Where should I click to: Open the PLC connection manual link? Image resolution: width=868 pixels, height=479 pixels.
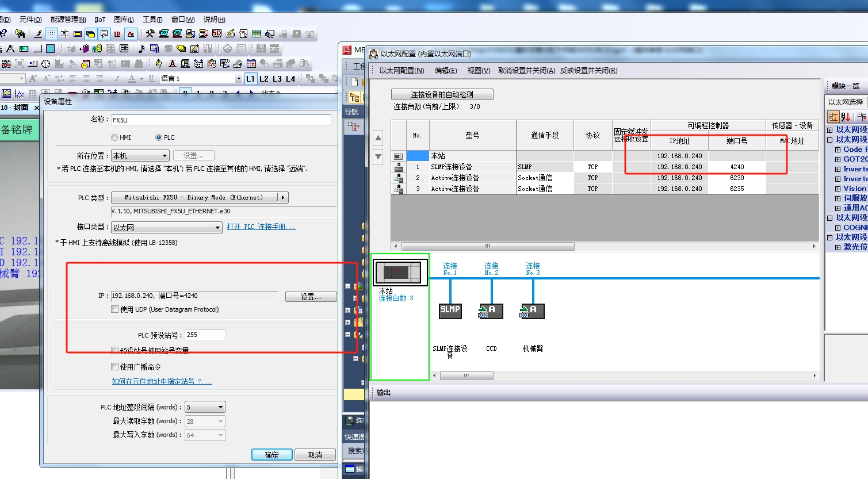[x=261, y=227]
